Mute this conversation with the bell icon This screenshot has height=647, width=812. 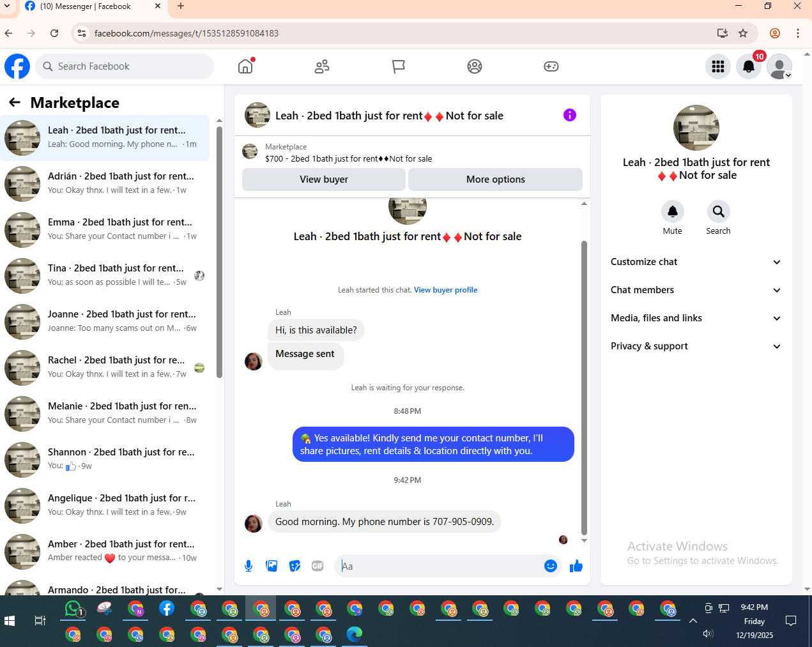pos(672,211)
